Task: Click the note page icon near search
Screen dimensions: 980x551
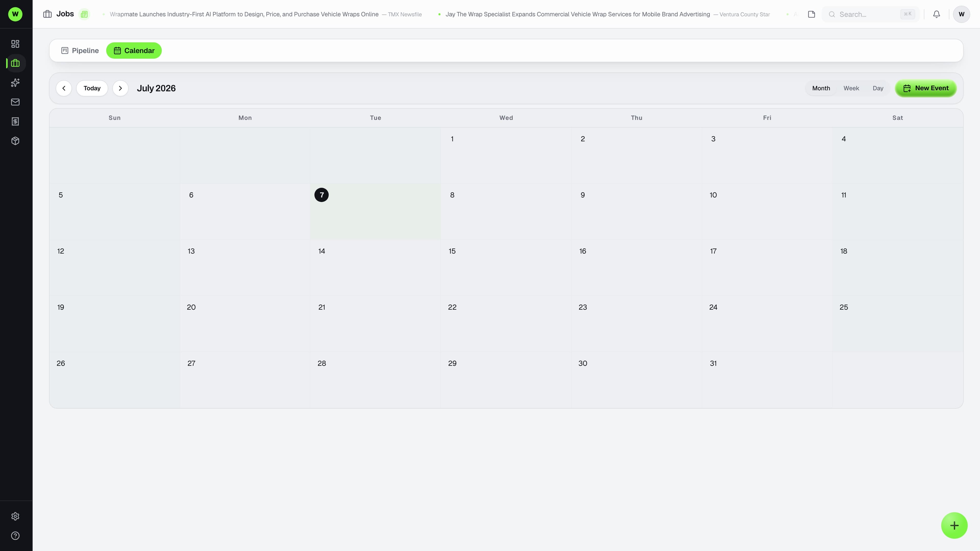Action: (x=811, y=14)
